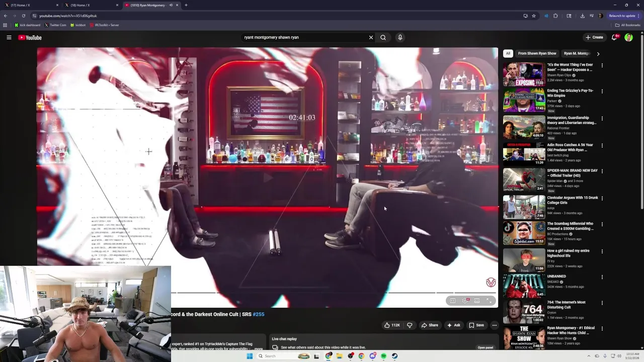Open the YouTube account avatar menu
Viewport: 644px width, 362px height.
tap(628, 37)
